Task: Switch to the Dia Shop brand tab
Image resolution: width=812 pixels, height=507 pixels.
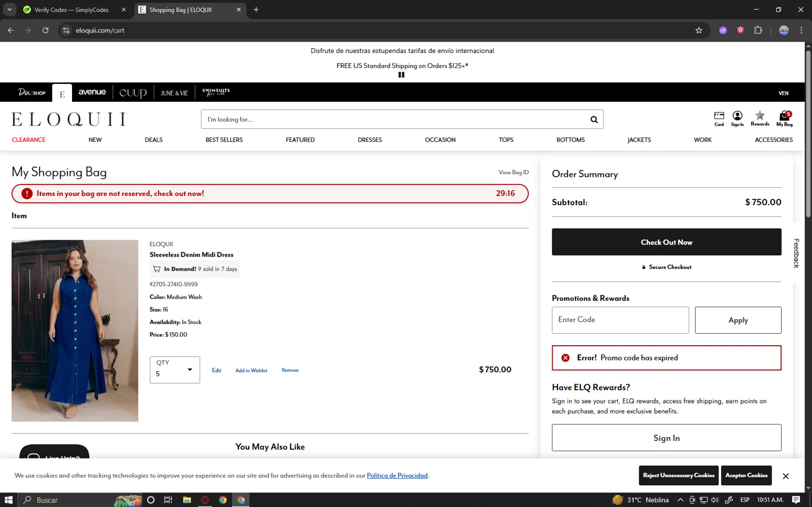Action: tap(32, 93)
